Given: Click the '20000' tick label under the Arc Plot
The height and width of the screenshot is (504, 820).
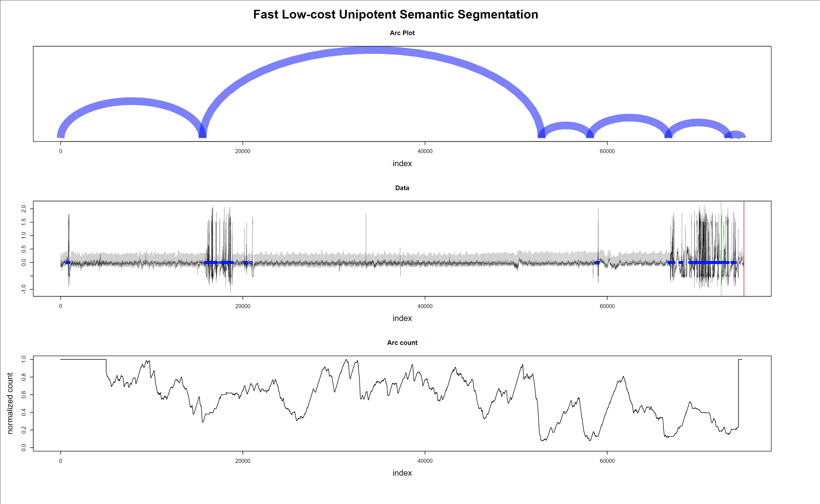Looking at the screenshot, I should pyautogui.click(x=243, y=151).
